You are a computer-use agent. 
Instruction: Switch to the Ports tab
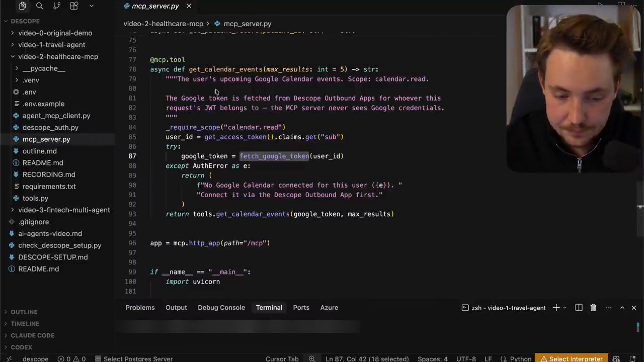click(301, 308)
